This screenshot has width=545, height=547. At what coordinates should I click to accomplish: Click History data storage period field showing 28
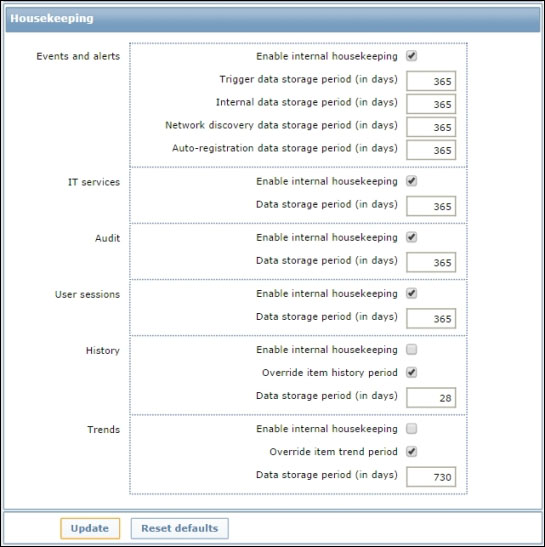click(431, 398)
